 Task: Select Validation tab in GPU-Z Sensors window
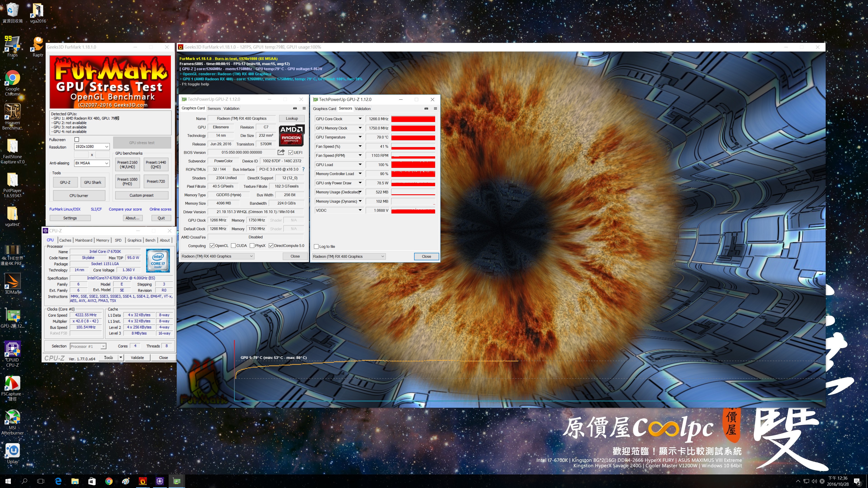[363, 108]
